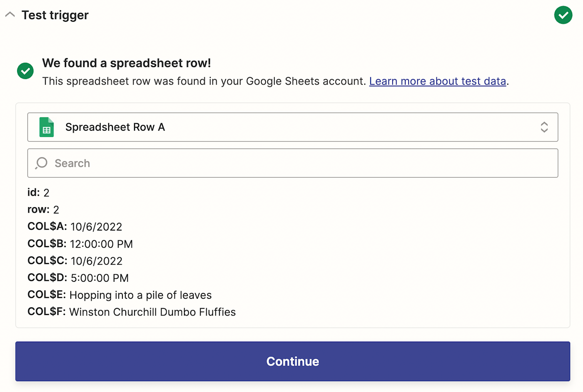The width and height of the screenshot is (583, 392).
Task: Click the magnifier icon in Search box
Action: 41,163
